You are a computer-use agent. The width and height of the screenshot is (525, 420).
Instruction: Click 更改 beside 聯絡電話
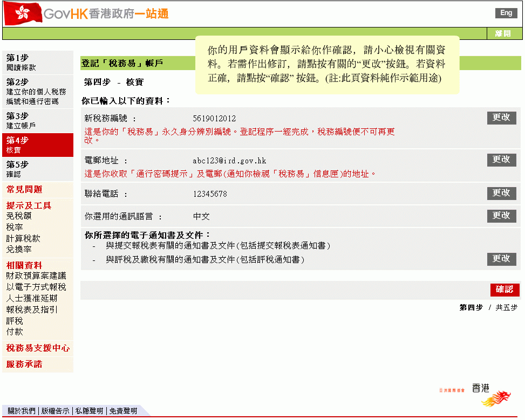(501, 193)
